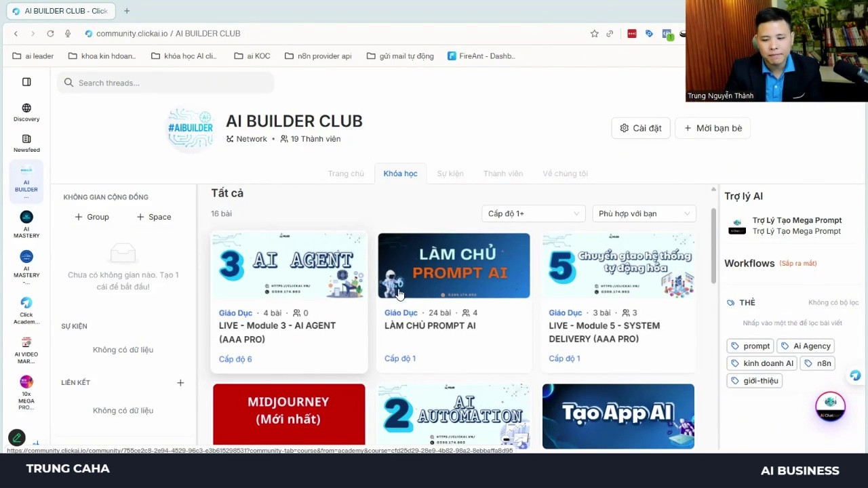Screen dimensions: 868x488
Task: Click the browser back arrow
Action: (x=16, y=33)
